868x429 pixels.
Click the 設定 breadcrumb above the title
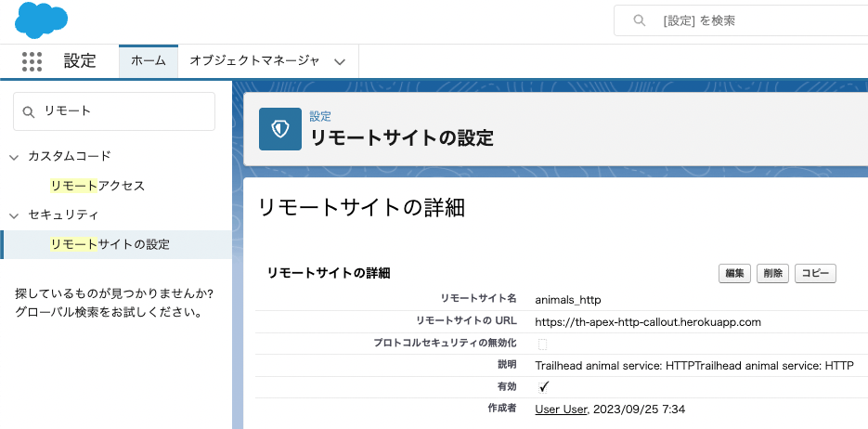(320, 116)
